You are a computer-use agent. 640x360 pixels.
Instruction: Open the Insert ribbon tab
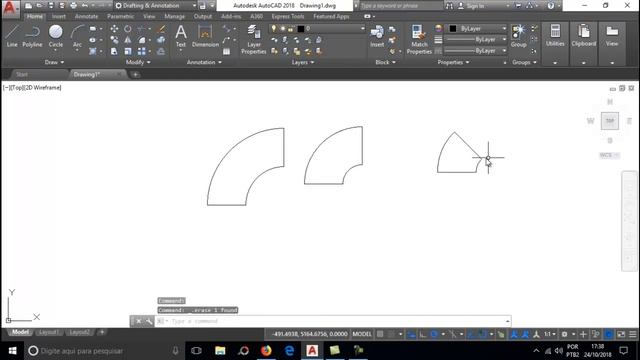(x=59, y=16)
